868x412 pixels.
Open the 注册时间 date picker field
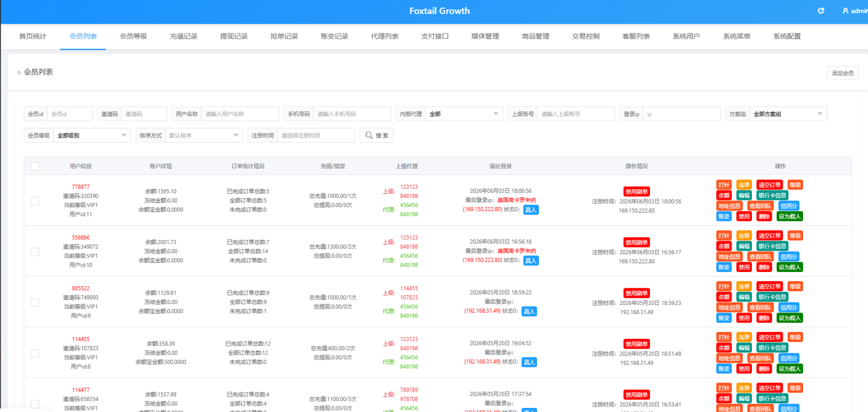click(x=316, y=135)
